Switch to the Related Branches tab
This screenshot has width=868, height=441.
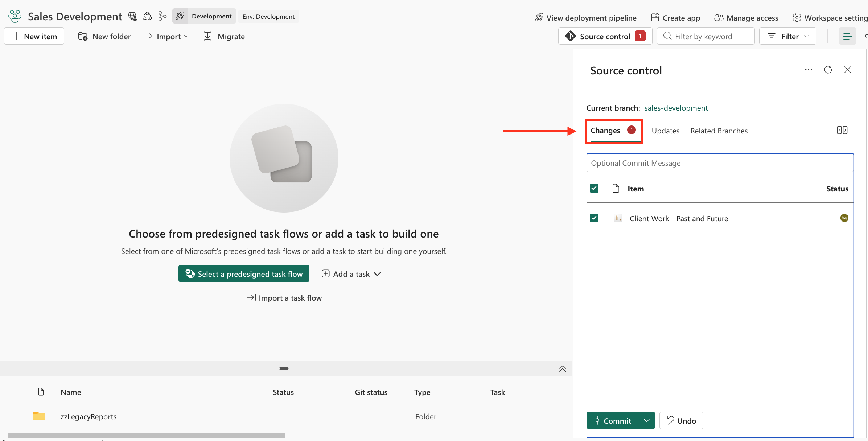719,131
